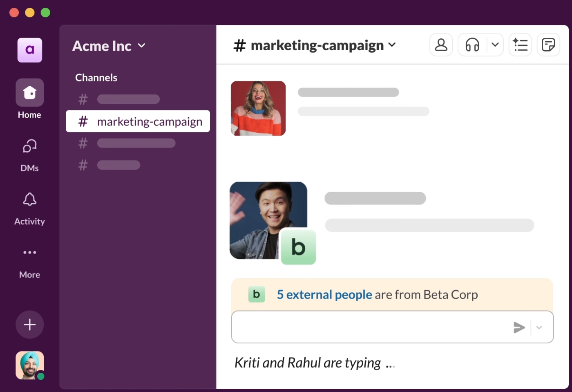Open the marketing-campaign channel details dropdown
This screenshot has width=572, height=392.
coord(392,45)
